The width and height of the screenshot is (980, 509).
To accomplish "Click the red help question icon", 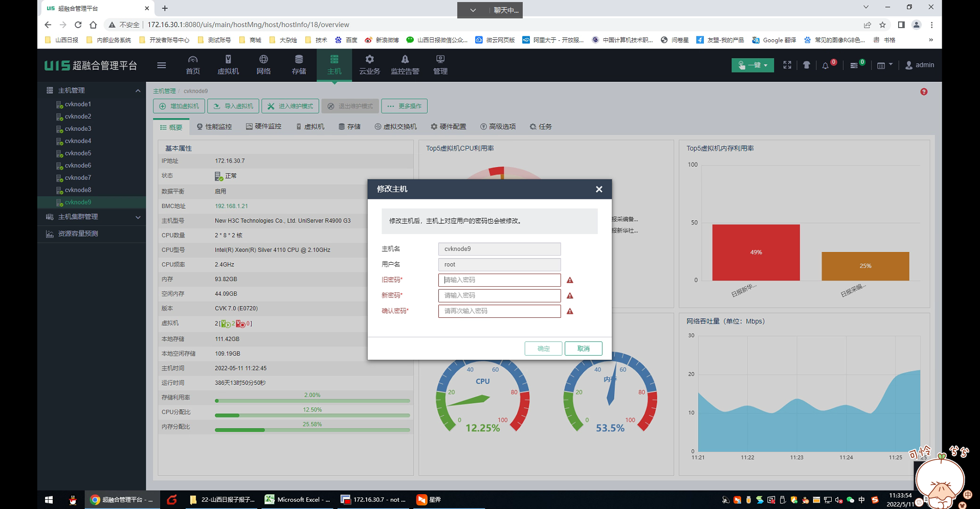I will pyautogui.click(x=924, y=91).
